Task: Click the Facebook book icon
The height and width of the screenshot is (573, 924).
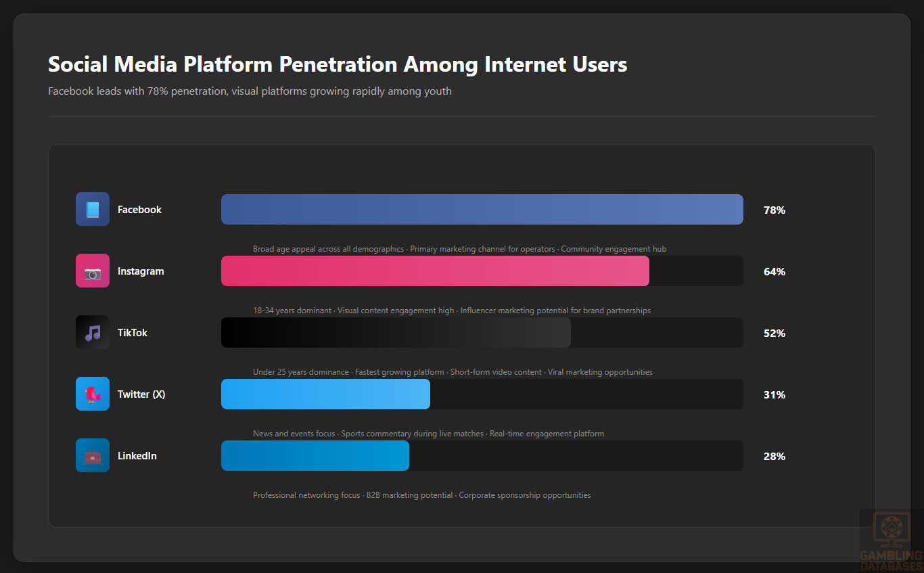Action: click(93, 210)
